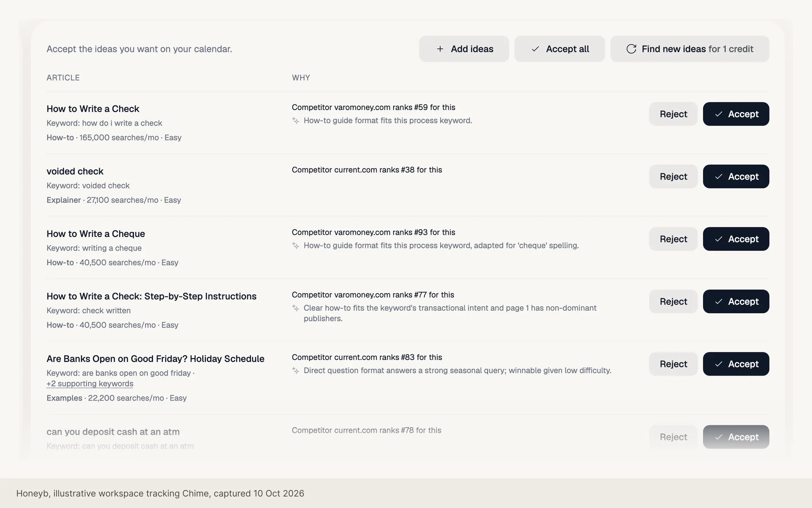812x508 pixels.
Task: Click the 'Accept all' button
Action: tap(560, 49)
